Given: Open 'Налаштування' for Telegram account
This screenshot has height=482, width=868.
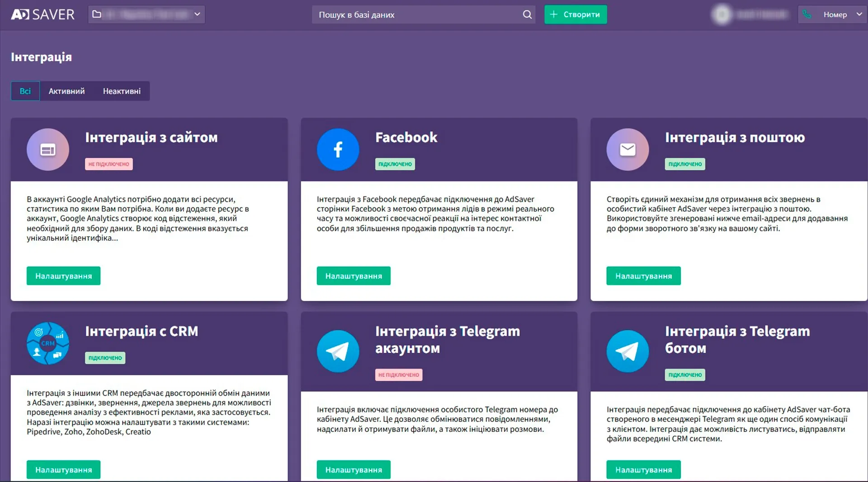Looking at the screenshot, I should tap(354, 470).
